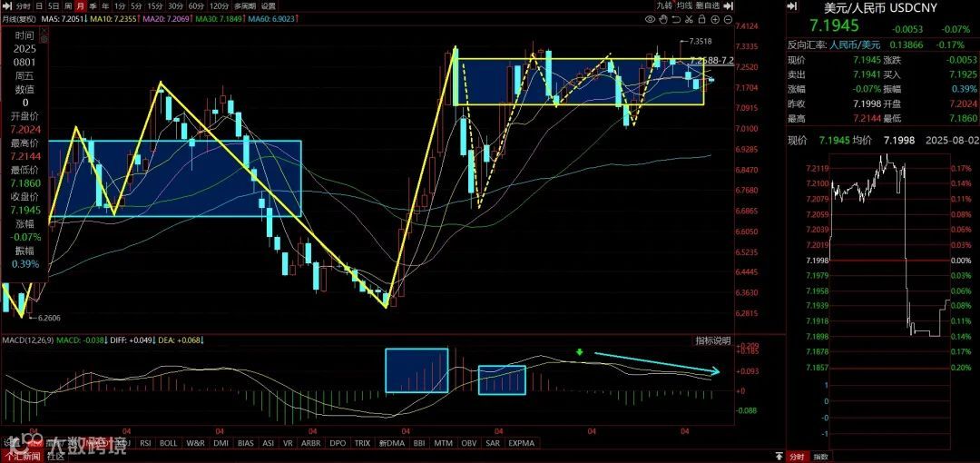The width and height of the screenshot is (980, 463).
Task: Select the VR indicator tab
Action: [x=289, y=443]
